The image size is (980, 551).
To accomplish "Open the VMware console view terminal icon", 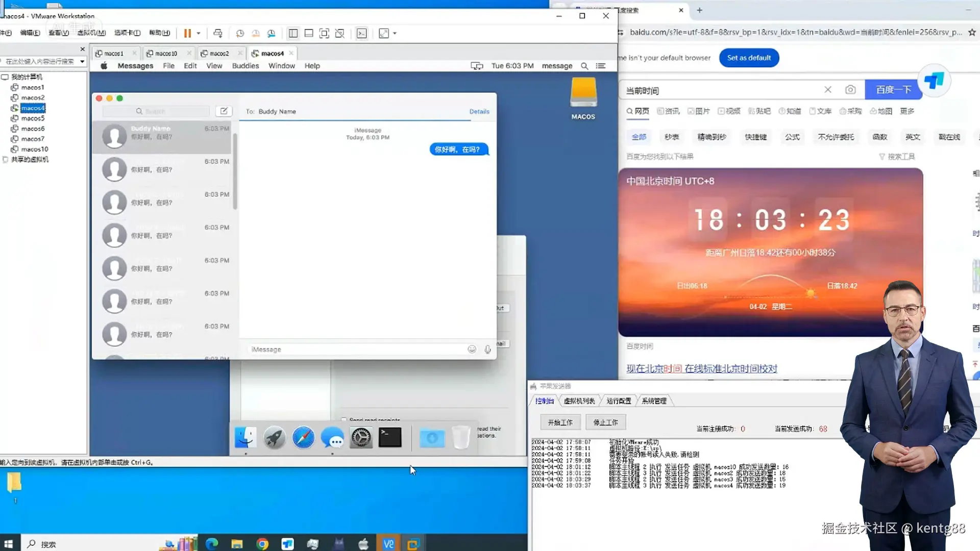I will click(361, 33).
